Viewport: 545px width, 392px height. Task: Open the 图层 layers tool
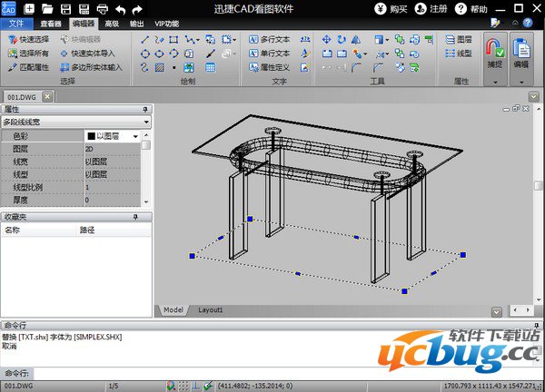click(459, 40)
